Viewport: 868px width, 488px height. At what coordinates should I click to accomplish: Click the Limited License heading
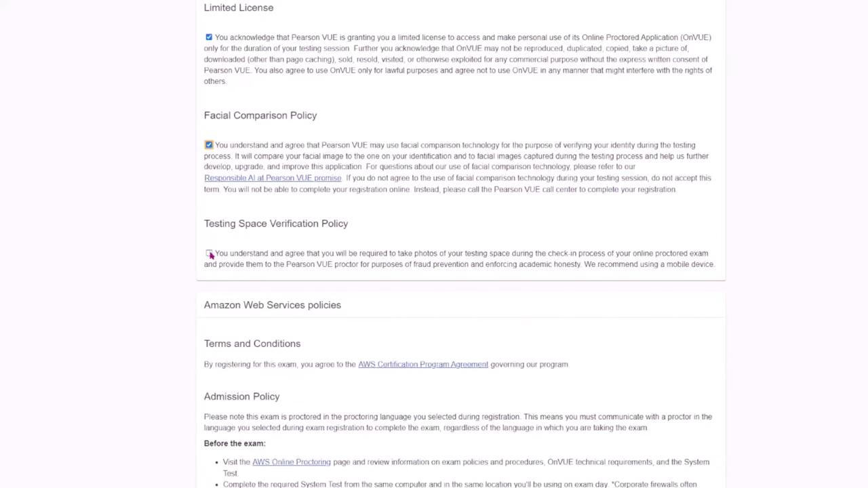pos(239,8)
